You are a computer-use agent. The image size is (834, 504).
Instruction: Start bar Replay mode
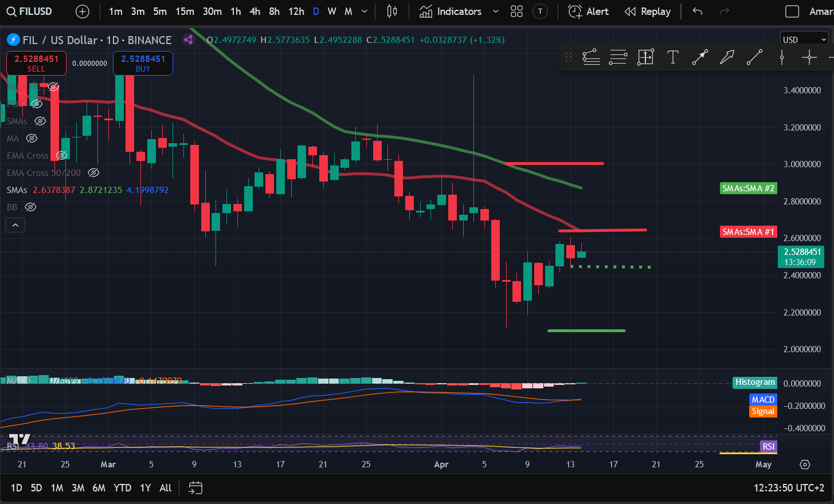point(648,11)
